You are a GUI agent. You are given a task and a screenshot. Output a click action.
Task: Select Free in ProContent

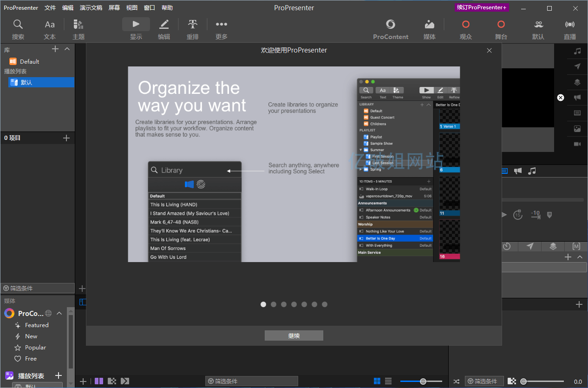31,359
